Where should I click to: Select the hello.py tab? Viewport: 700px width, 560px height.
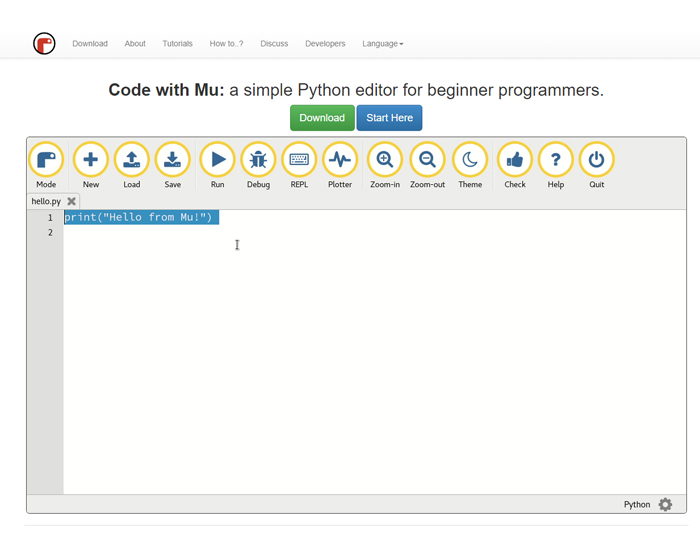point(46,201)
